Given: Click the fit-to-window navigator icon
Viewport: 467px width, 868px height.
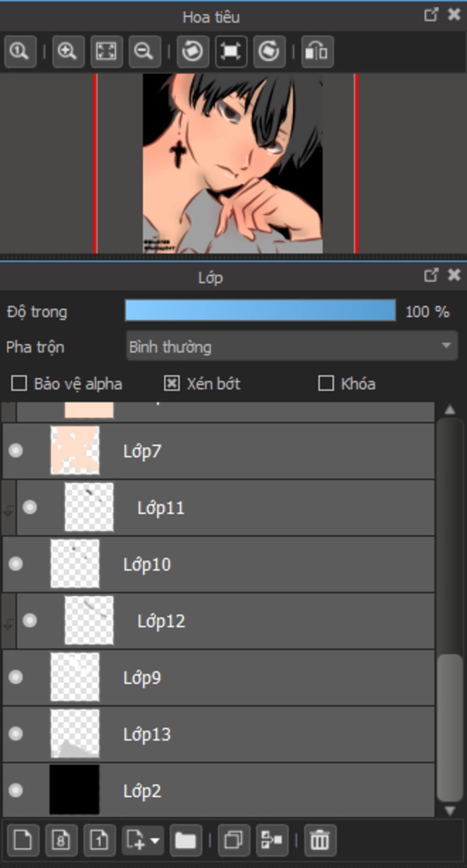Looking at the screenshot, I should tap(106, 51).
